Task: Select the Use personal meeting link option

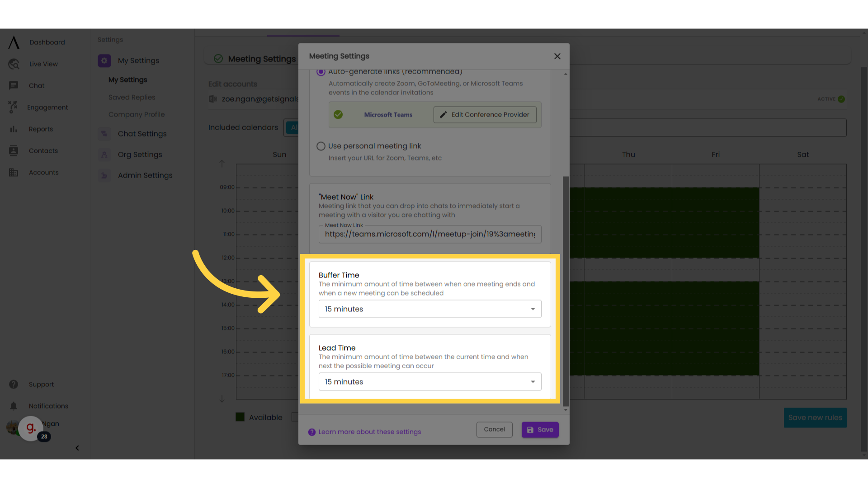Action: 321,146
